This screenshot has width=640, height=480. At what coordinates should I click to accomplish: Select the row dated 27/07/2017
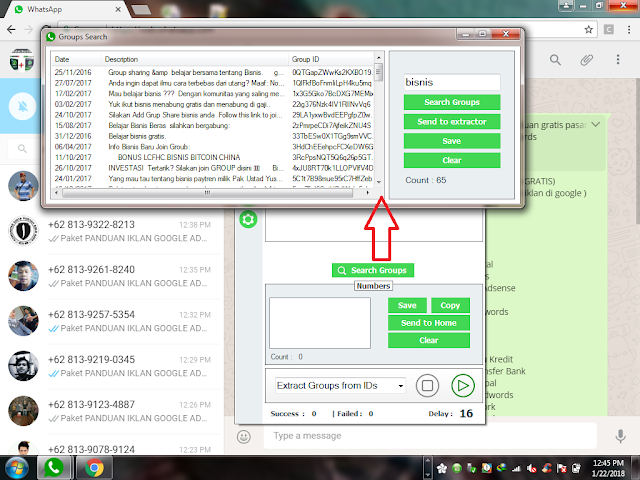tap(213, 83)
